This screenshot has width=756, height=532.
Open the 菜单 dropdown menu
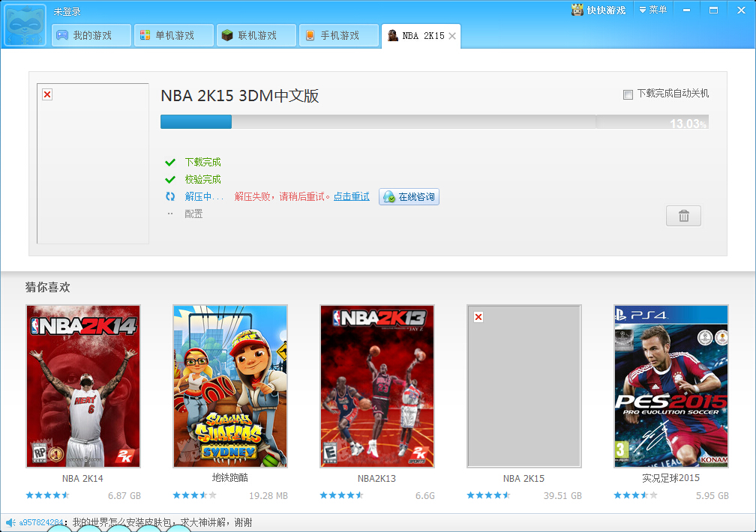[652, 10]
